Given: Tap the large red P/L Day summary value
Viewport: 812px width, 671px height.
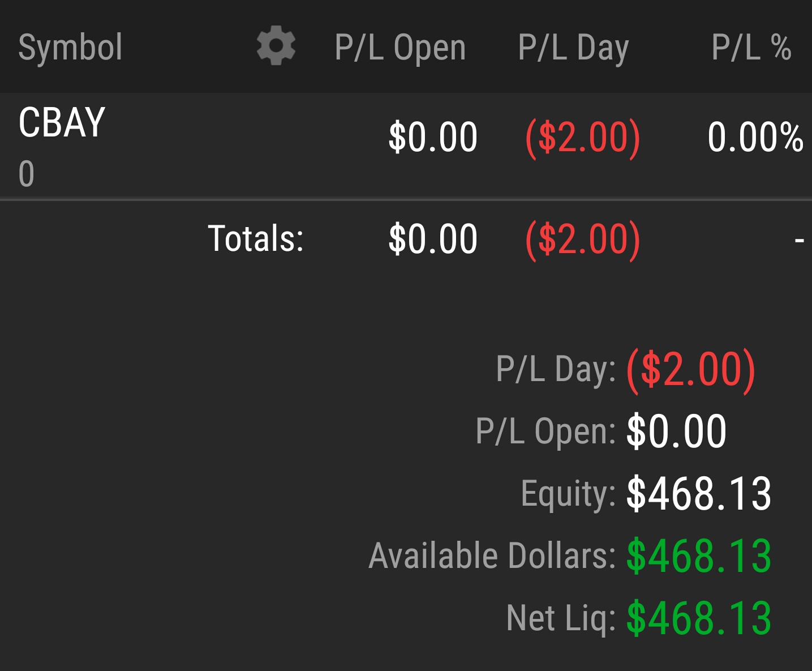Looking at the screenshot, I should [x=691, y=369].
